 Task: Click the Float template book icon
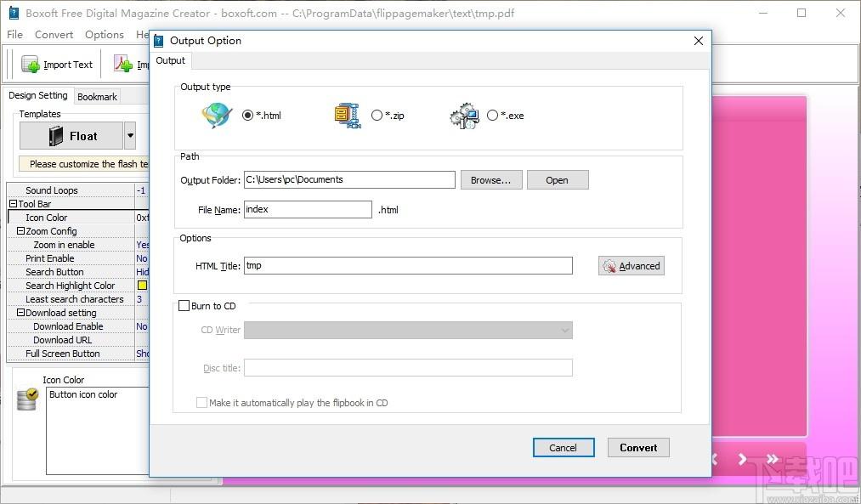[56, 136]
